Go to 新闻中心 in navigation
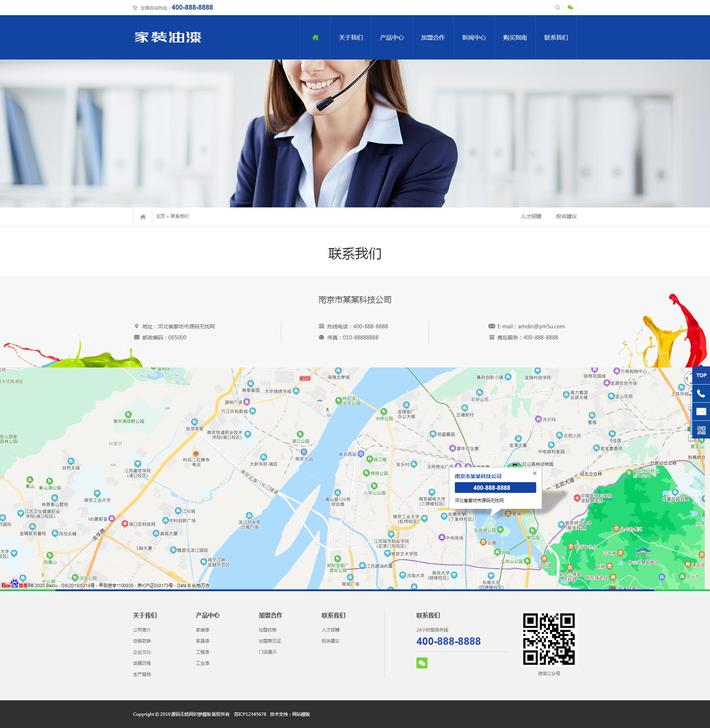 point(474,37)
